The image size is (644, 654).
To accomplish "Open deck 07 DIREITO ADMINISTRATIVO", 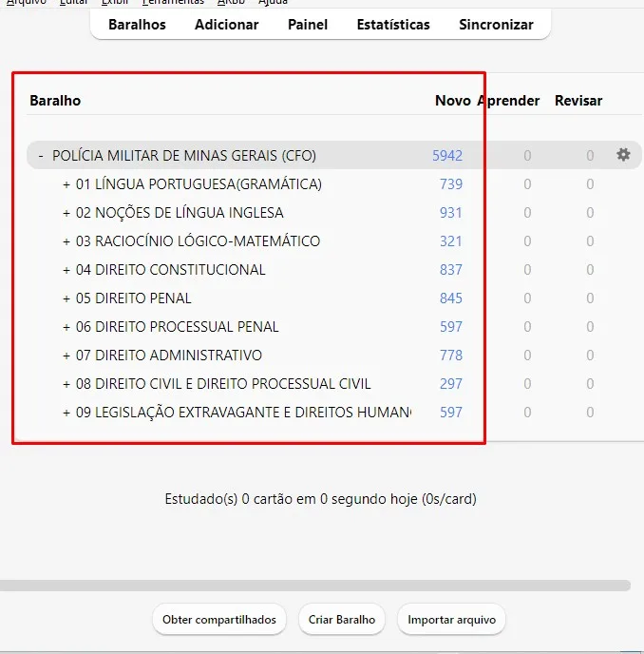I will [169, 356].
